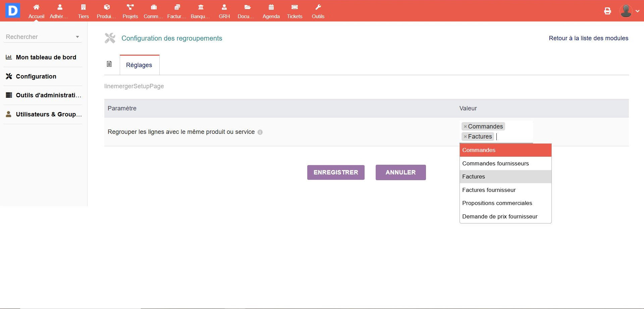Viewport: 644px width, 309px height.
Task: Remove the Factures tag from selection
Action: (x=465, y=137)
